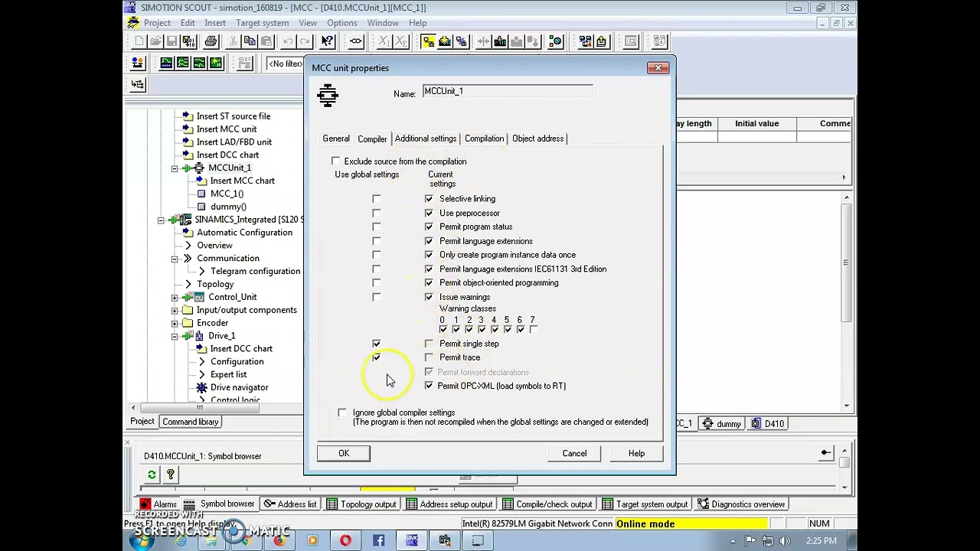
Task: Click the Print toolbar icon
Action: 211,41
